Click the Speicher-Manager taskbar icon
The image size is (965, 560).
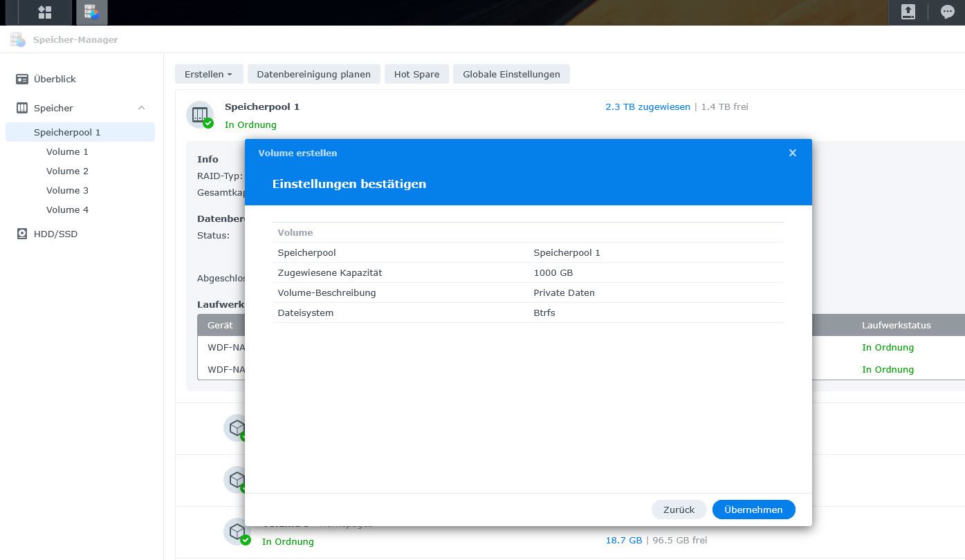click(x=91, y=12)
